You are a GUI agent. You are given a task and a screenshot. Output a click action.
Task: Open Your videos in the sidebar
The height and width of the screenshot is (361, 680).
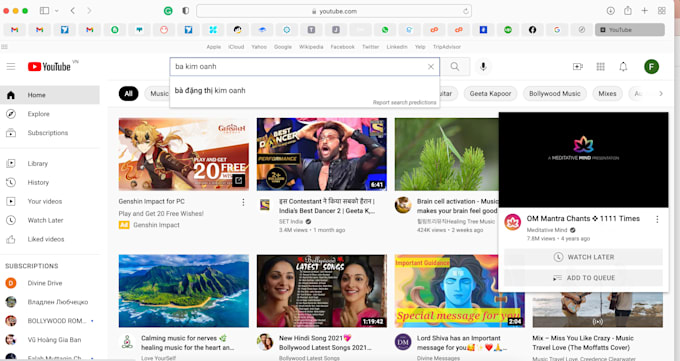tap(50, 201)
